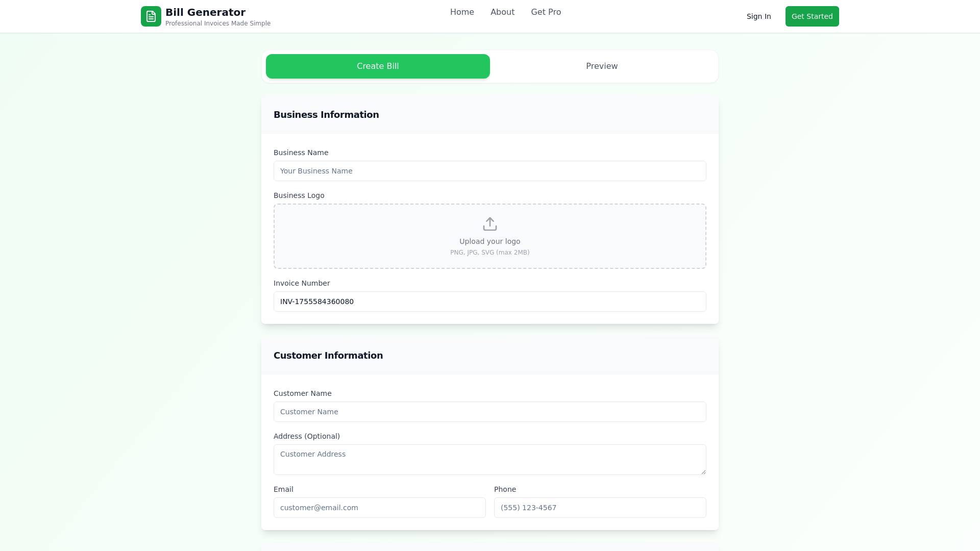This screenshot has width=980, height=551.
Task: Focus the customer Email field
Action: [380, 508]
